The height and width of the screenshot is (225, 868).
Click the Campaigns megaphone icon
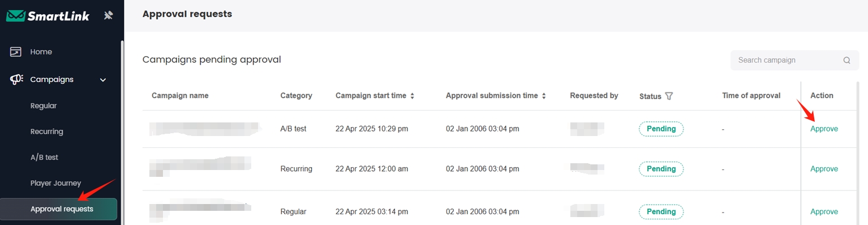coord(16,79)
